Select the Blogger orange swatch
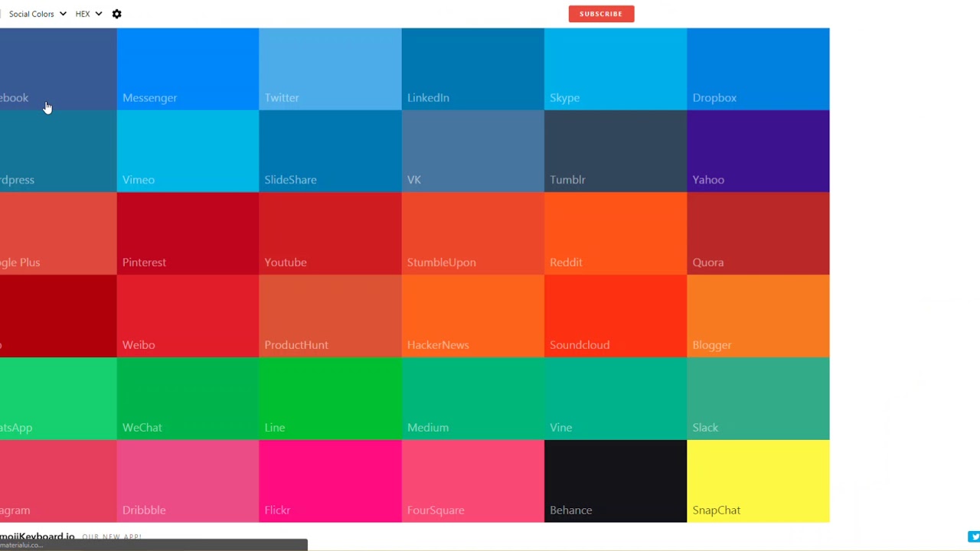 point(758,316)
